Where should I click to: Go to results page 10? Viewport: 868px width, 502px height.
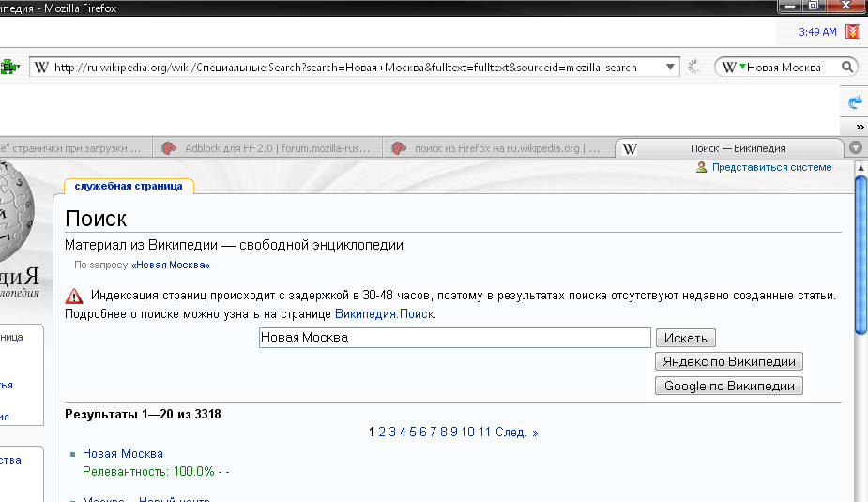coord(467,433)
